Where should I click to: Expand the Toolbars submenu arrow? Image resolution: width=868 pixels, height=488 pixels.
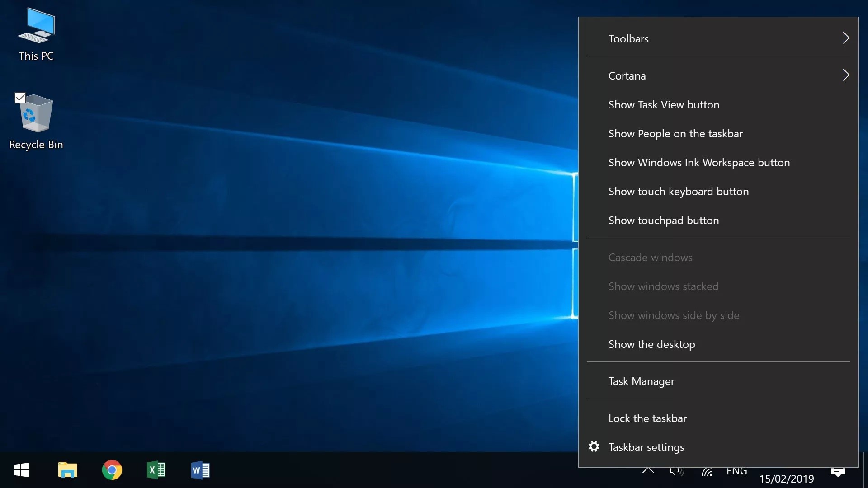coord(846,38)
